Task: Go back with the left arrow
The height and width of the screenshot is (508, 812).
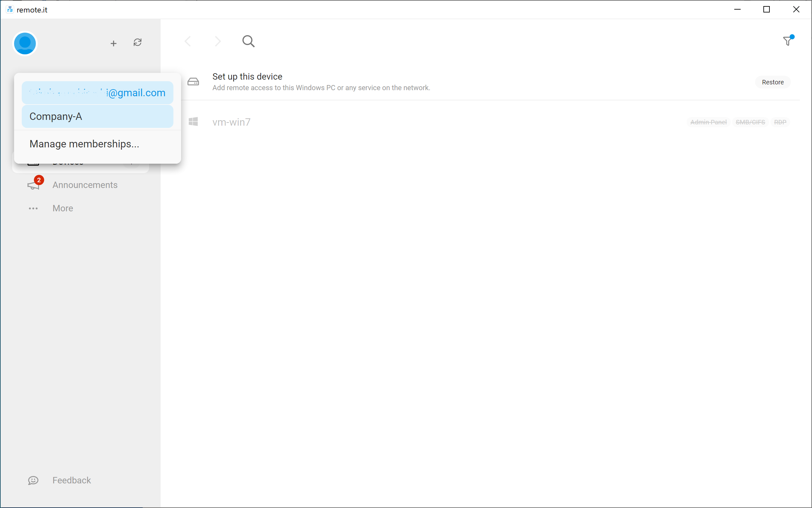Action: point(188,41)
